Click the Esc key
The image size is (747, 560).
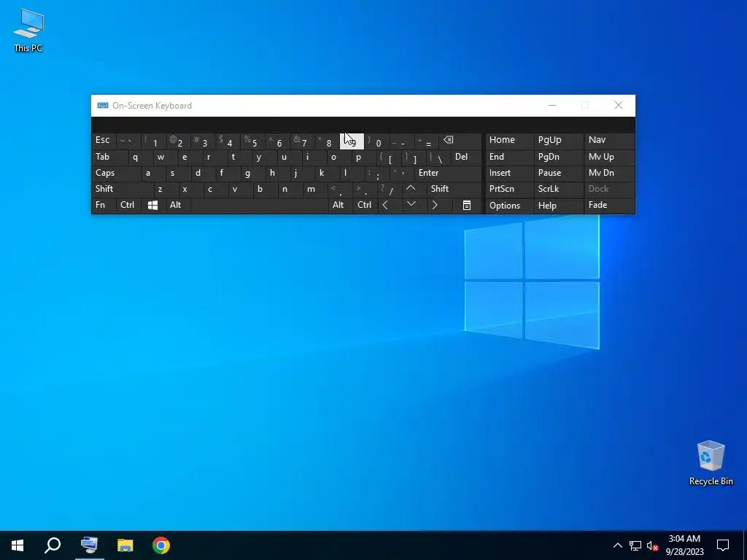[x=104, y=141]
